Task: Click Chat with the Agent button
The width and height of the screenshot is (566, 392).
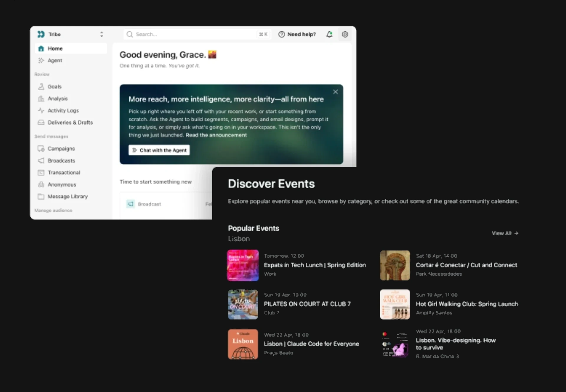Action: coord(159,150)
